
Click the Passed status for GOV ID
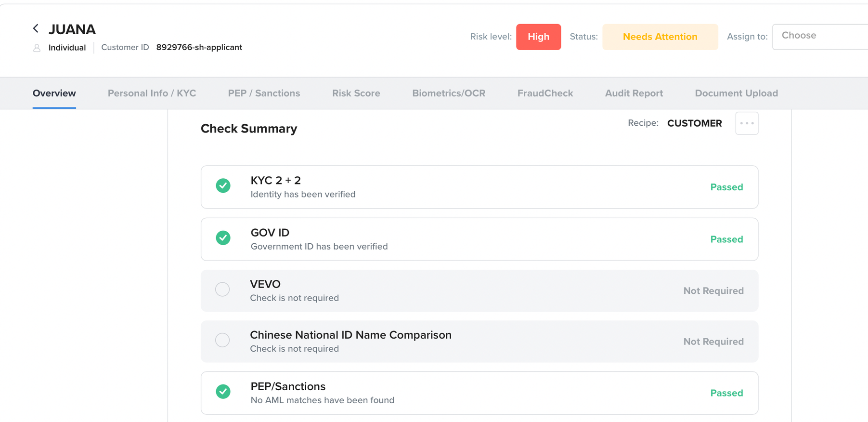pos(727,239)
